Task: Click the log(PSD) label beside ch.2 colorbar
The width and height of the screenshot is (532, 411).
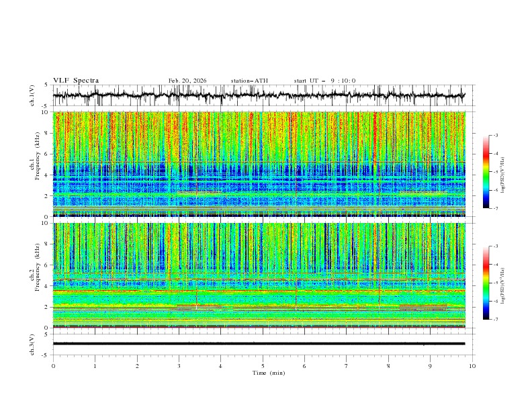Action: 503,285
